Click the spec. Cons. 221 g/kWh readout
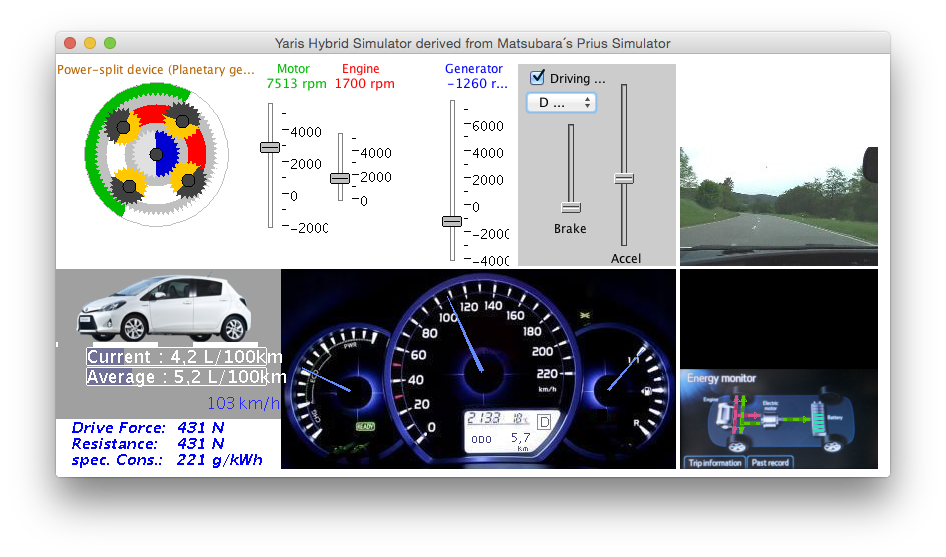946x557 pixels. point(167,460)
